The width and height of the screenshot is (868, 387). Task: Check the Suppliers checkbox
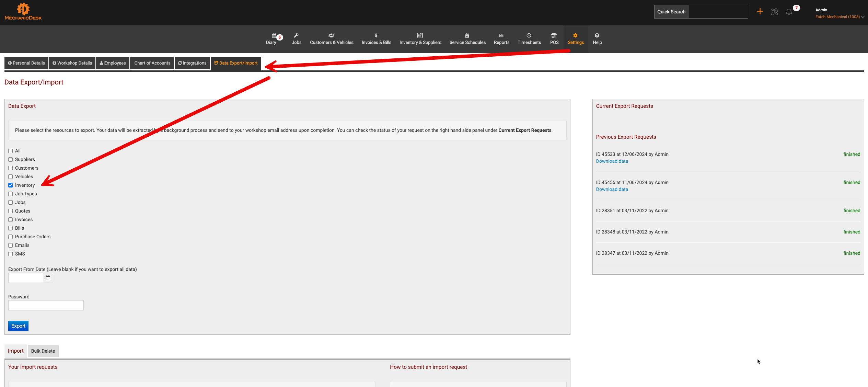click(x=11, y=160)
